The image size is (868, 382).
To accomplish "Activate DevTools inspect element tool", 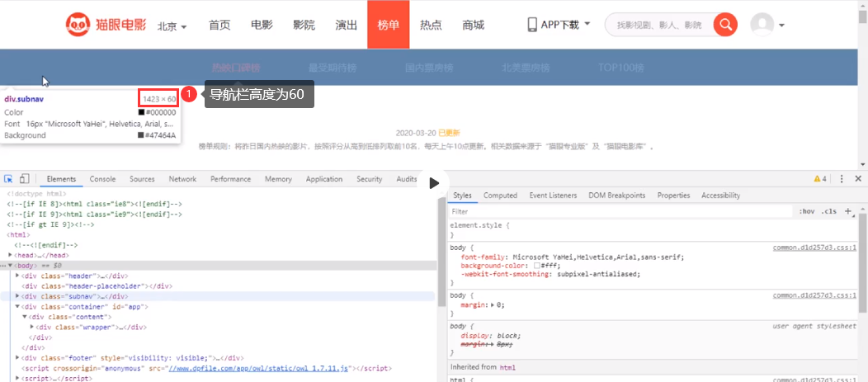I will (8, 179).
